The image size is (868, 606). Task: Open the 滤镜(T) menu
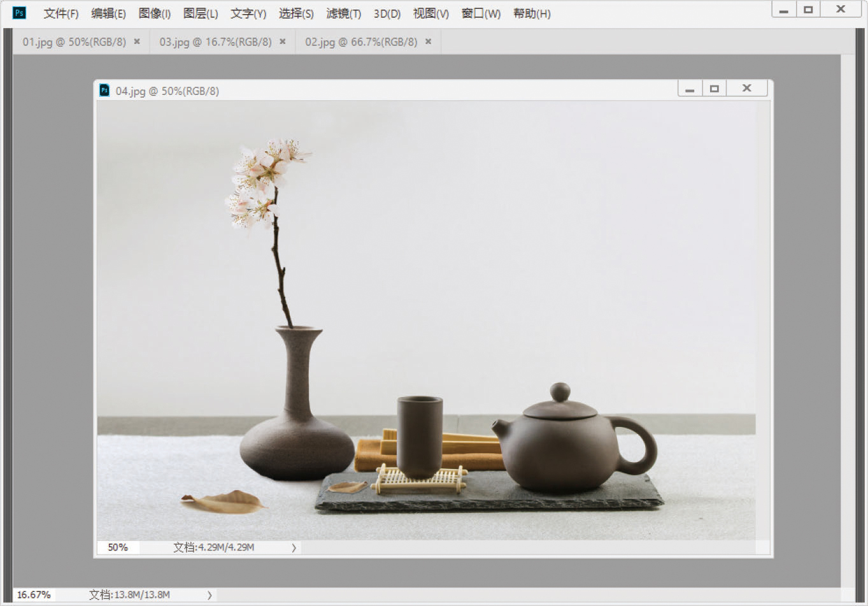tap(344, 13)
